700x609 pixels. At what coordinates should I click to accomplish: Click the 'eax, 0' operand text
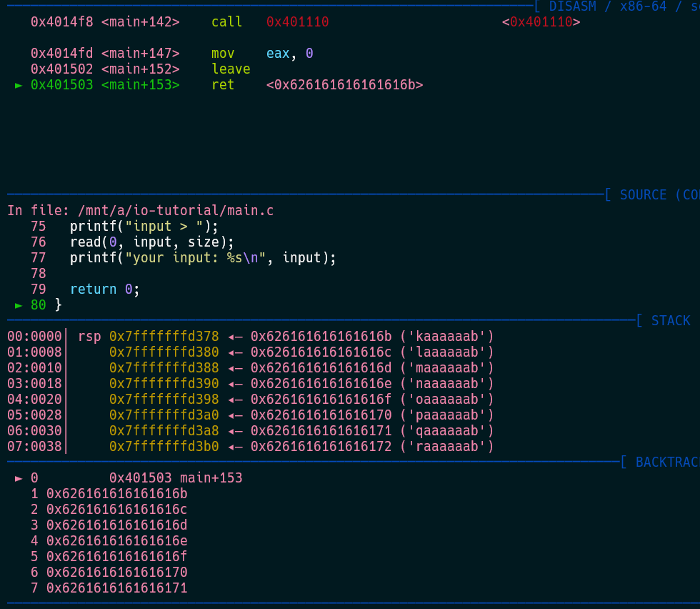pos(290,54)
